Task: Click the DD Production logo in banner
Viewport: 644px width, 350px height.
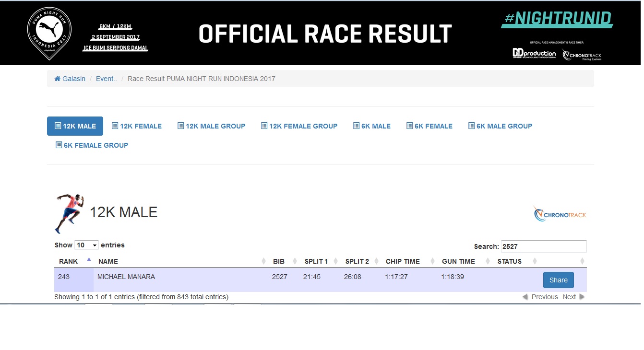Action: pyautogui.click(x=534, y=54)
